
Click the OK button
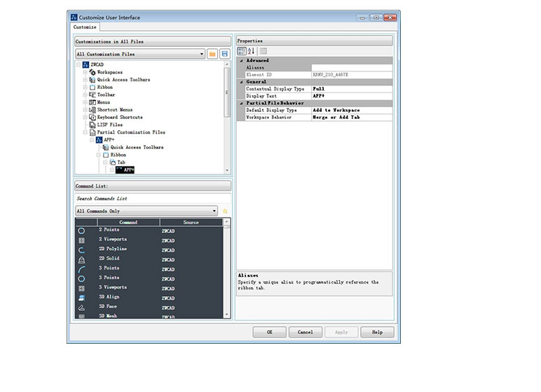pos(270,332)
